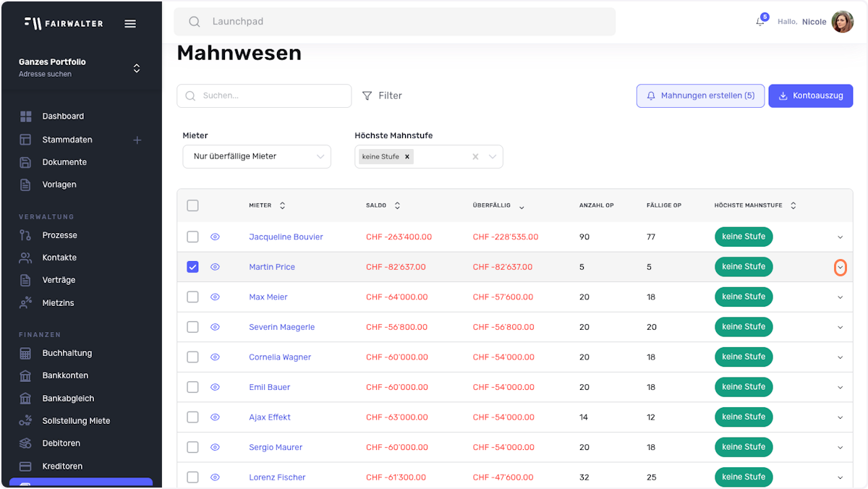Open the Mieter filter dropdown
This screenshot has height=489, width=868.
(x=257, y=156)
